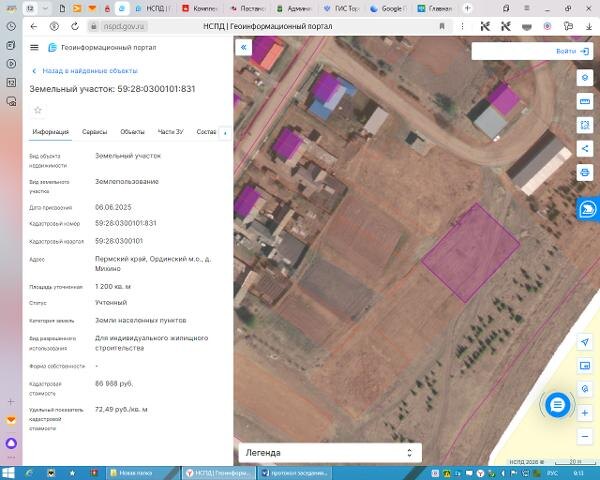Go back in browser history

[x=34, y=26]
